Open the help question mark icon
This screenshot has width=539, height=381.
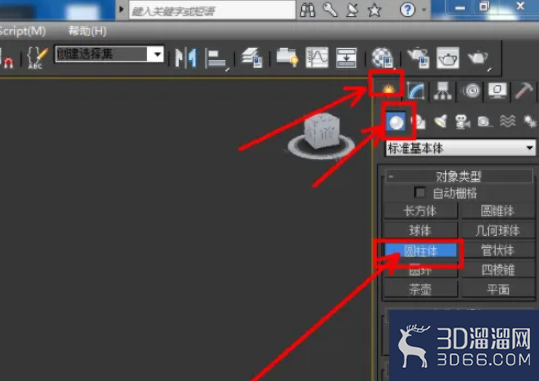point(407,10)
